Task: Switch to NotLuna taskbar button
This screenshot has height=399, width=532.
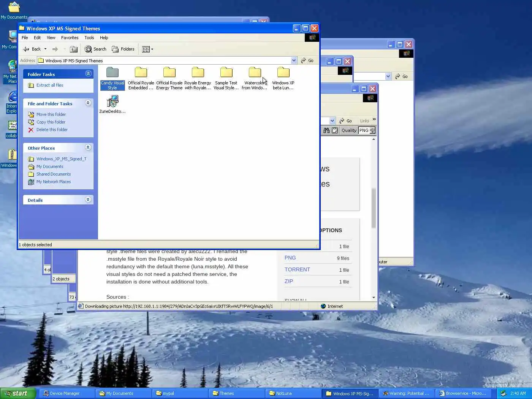Action: point(293,393)
